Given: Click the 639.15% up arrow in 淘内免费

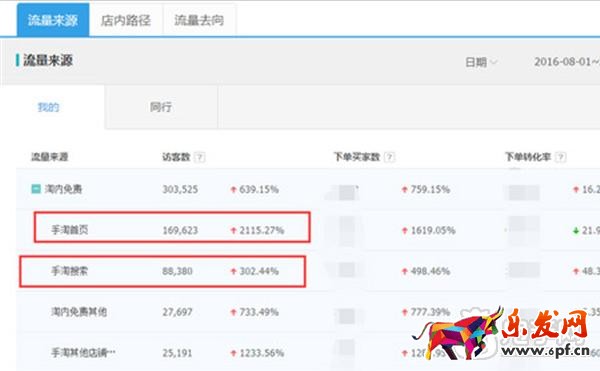Looking at the screenshot, I should click(x=233, y=189).
